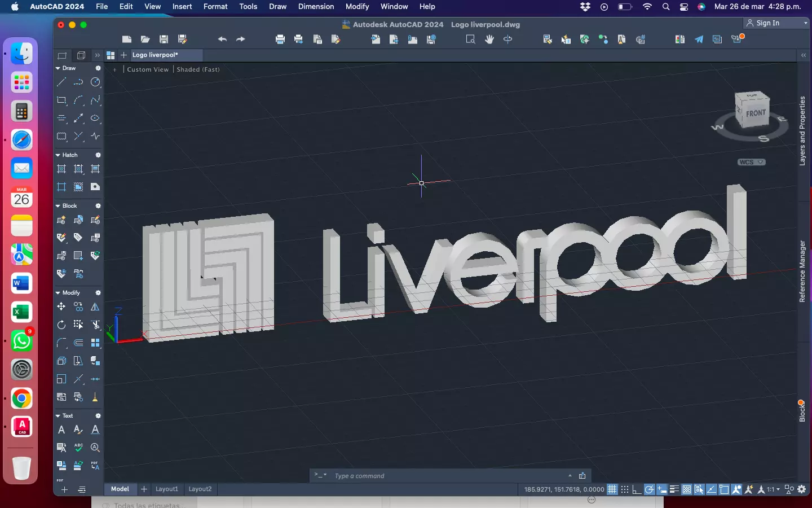Open the Draw menu in menu bar
Screen dimensions: 812x508
277,7
